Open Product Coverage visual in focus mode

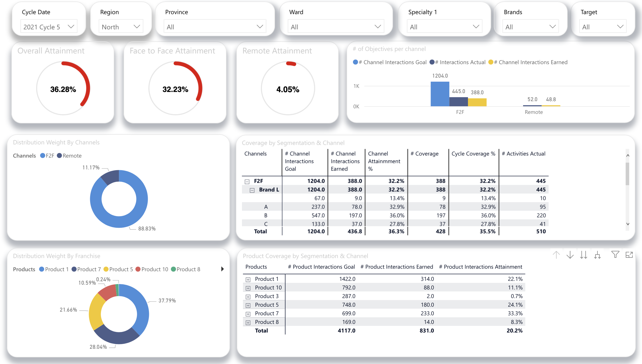click(x=629, y=255)
